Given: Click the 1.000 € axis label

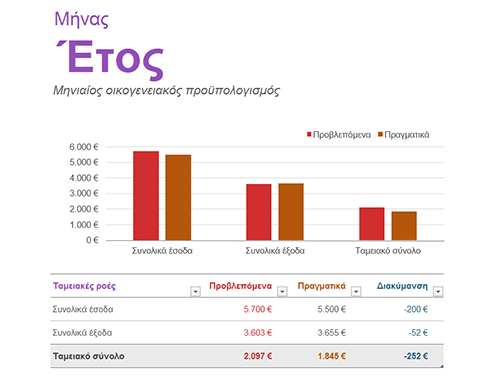Looking at the screenshot, I should pyautogui.click(x=84, y=225).
